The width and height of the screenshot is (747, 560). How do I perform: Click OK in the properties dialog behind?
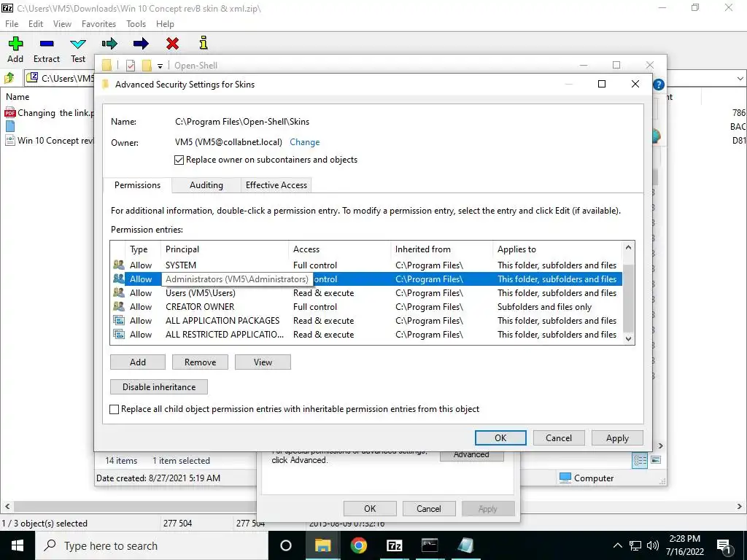coord(370,508)
